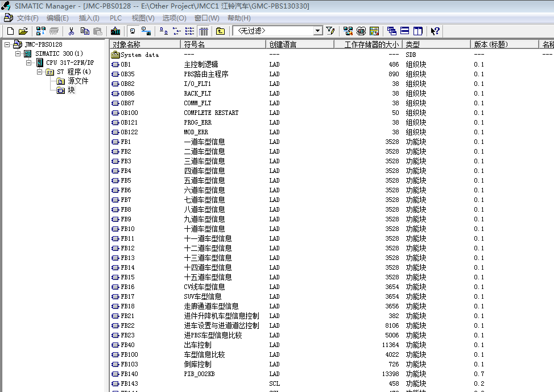The width and height of the screenshot is (554, 392).
Task: Select function block FB1 in list
Action: (x=121, y=142)
